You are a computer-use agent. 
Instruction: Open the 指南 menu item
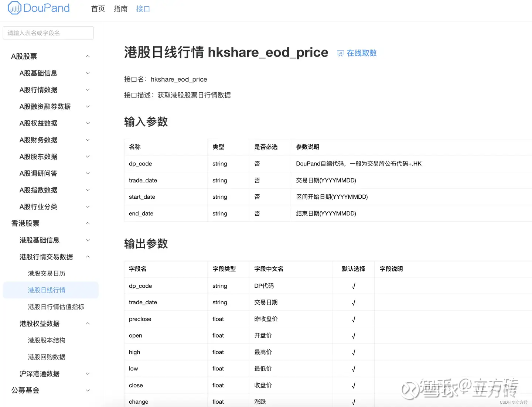pos(120,8)
